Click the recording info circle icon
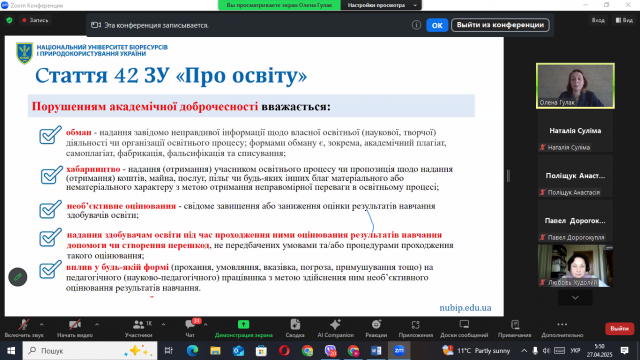Image resolution: width=640 pixels, height=360 pixels. (416, 25)
